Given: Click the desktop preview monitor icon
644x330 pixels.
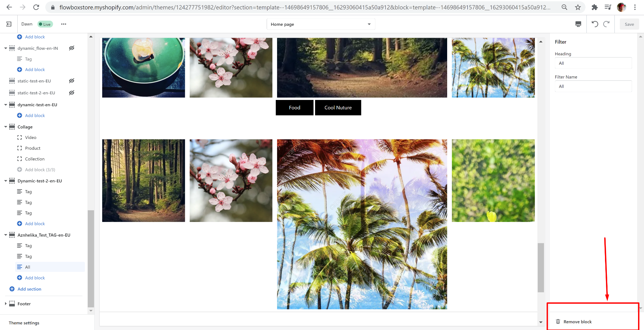Looking at the screenshot, I should coord(578,24).
